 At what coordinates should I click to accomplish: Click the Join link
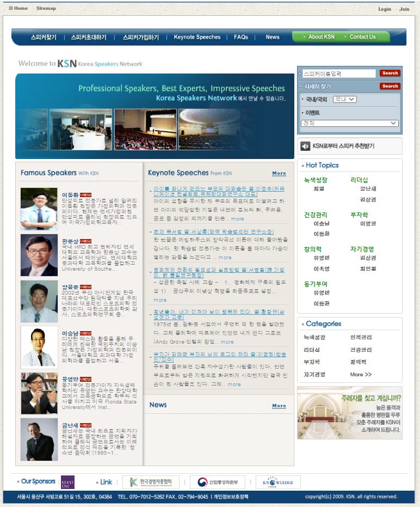coord(404,9)
